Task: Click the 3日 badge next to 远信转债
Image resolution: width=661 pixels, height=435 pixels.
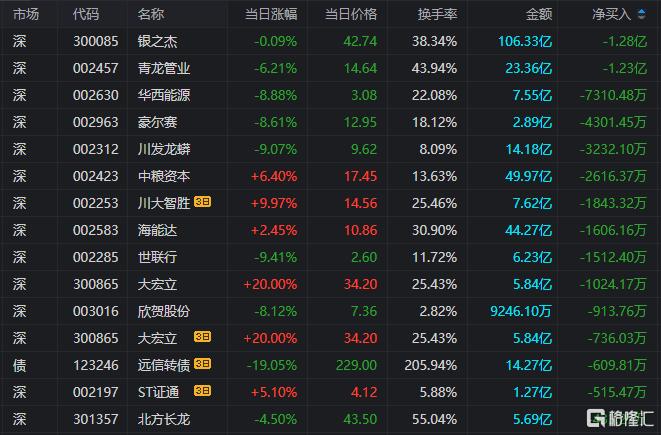Action: tap(202, 364)
